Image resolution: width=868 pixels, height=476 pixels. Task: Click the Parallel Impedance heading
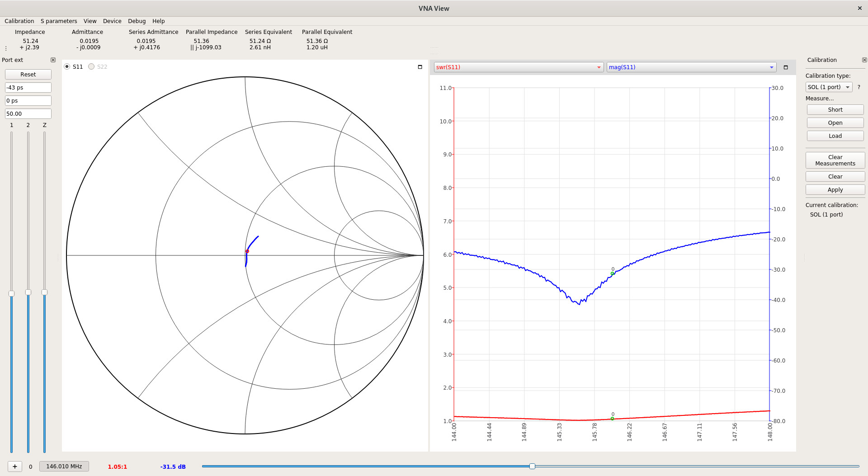[x=212, y=32]
